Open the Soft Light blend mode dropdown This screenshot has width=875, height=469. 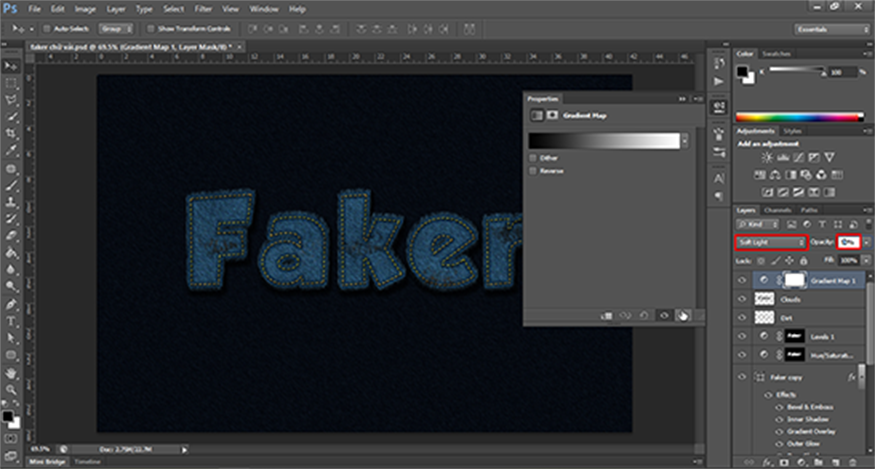click(x=770, y=242)
